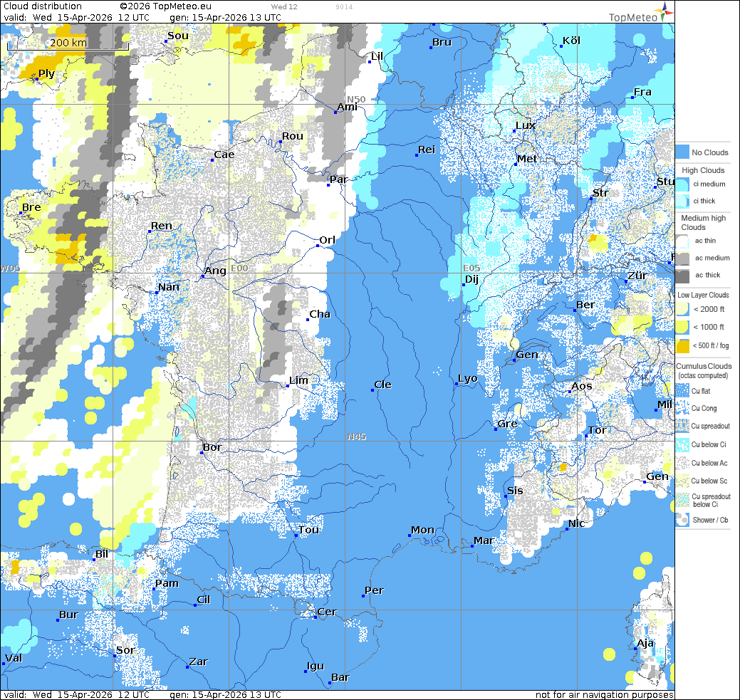Select the < 500 ft / fog swatch

pos(682,346)
